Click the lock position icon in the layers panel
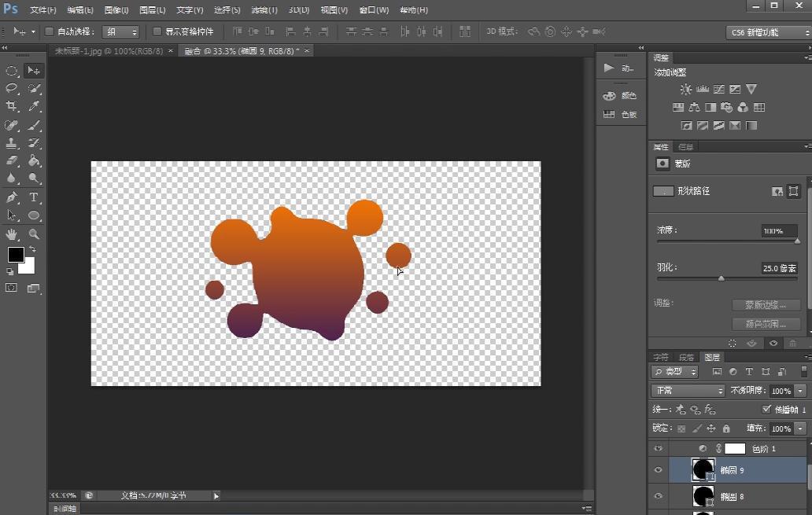 tap(711, 428)
